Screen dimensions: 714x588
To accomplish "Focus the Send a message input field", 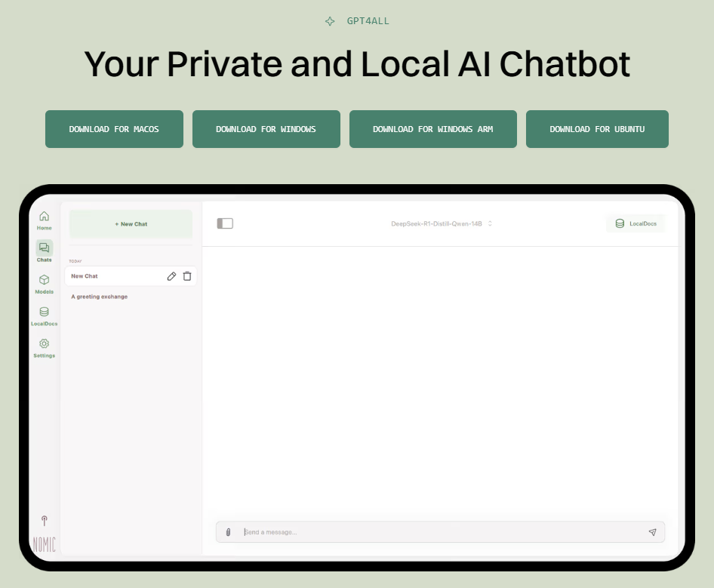I will pos(440,532).
